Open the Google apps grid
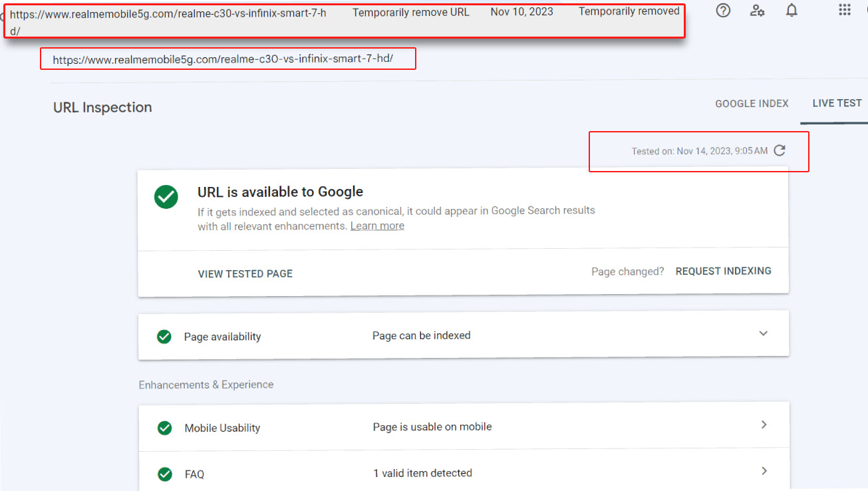This screenshot has height=491, width=868. [845, 9]
